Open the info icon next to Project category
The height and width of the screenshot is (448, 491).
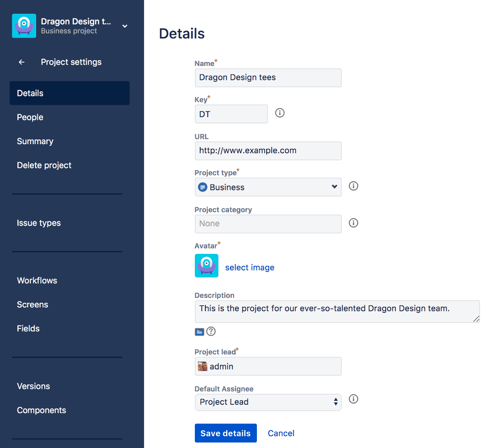pos(353,223)
